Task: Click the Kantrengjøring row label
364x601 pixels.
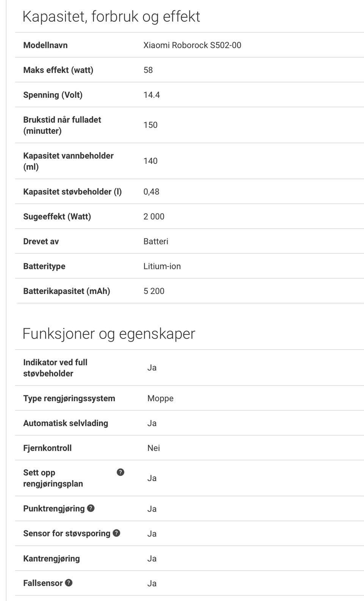Action: 52,558
